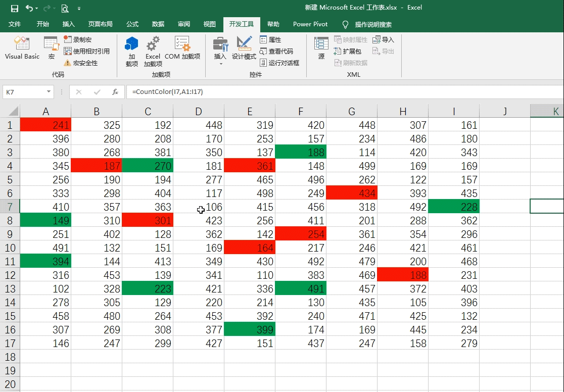The image size is (564, 392).
Task: Select row 18 header
Action: pos(10,357)
